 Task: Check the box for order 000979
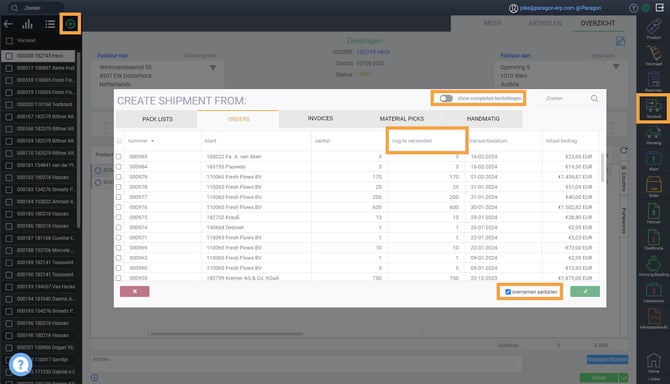tap(119, 177)
